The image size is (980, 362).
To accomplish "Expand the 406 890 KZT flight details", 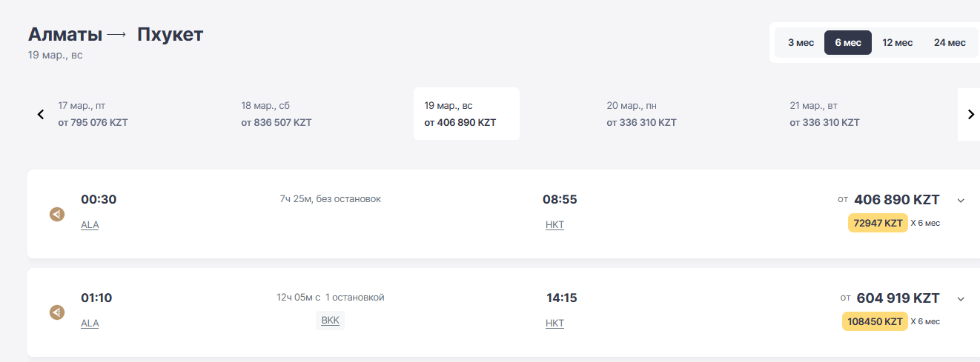I will coord(961,200).
